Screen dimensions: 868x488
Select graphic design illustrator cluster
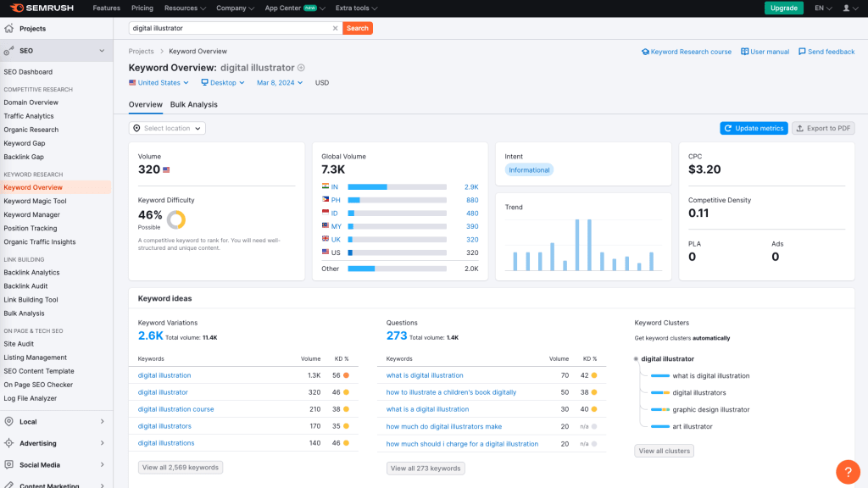(711, 409)
